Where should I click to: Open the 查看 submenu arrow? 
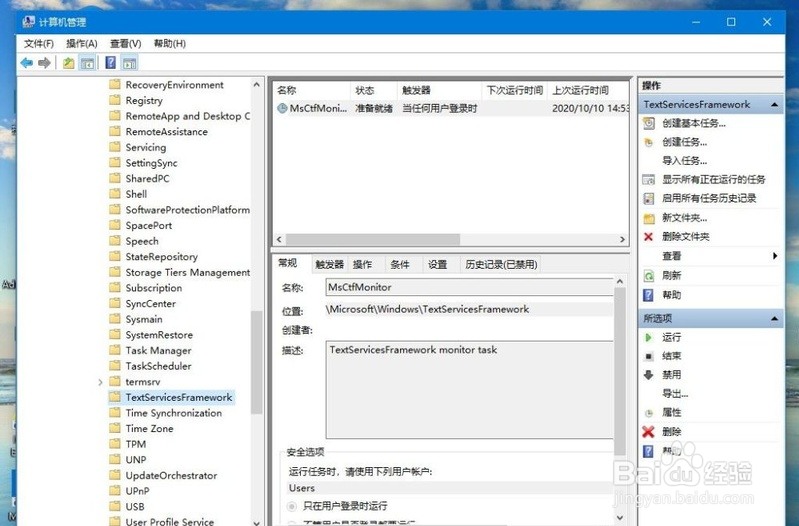(x=775, y=256)
